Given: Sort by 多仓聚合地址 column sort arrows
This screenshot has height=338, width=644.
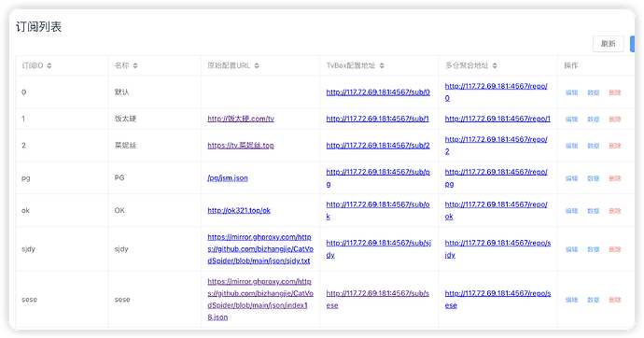Looking at the screenshot, I should coord(495,65).
